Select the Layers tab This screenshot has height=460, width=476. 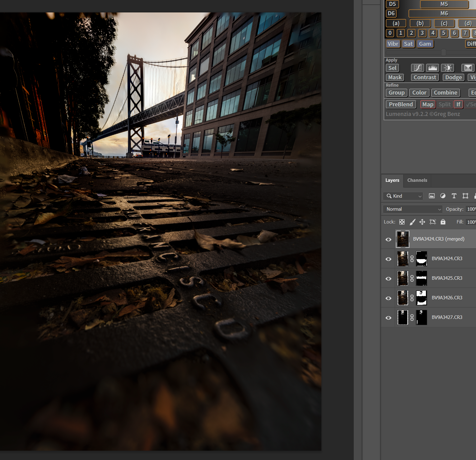tap(392, 180)
